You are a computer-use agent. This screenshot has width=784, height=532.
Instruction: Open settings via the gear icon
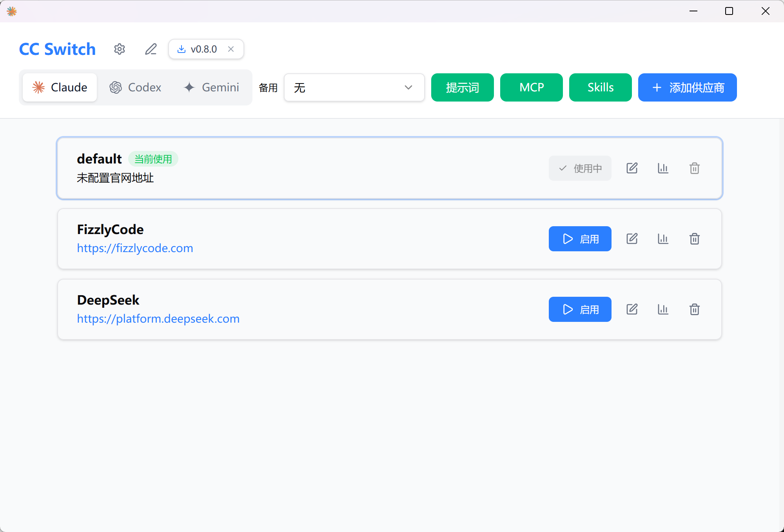(120, 49)
